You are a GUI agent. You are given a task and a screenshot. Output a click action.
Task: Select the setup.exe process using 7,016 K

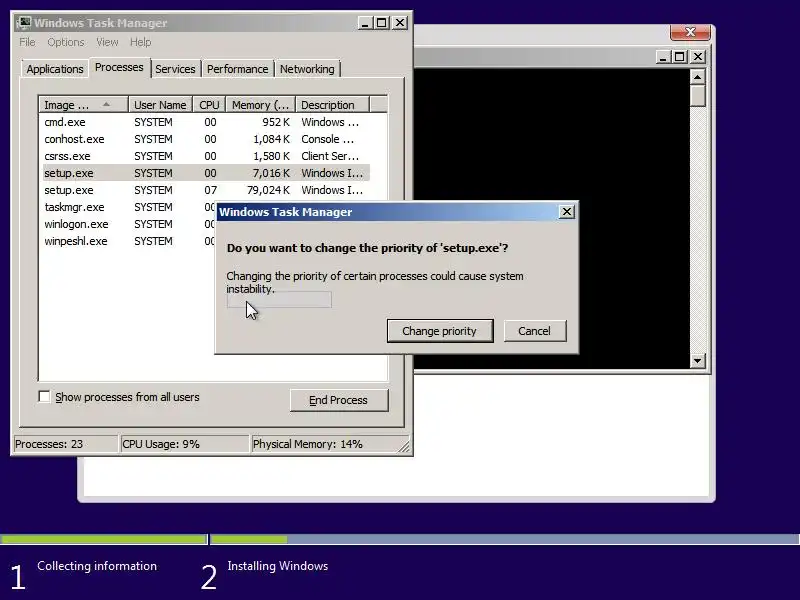pos(207,173)
